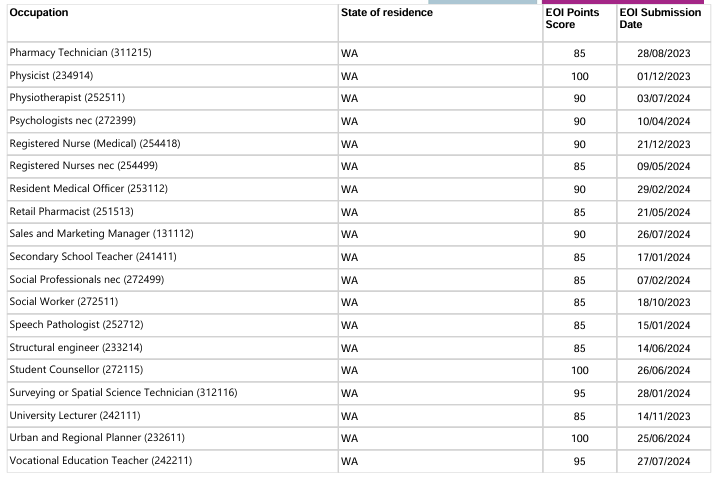The image size is (719, 479).
Task: Click the EOI Submission Date column header
Action: [660, 19]
